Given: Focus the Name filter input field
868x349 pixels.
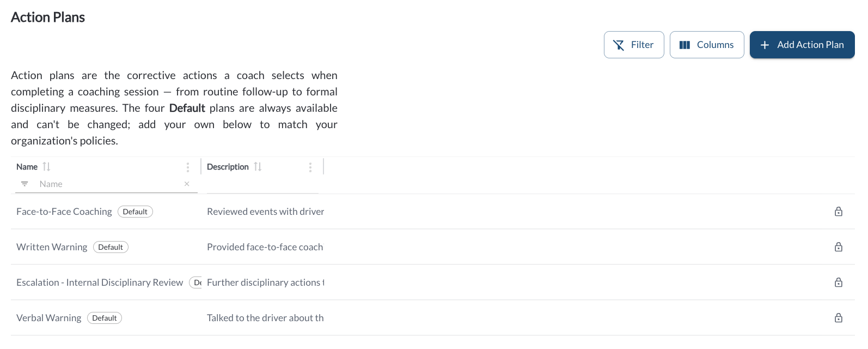Looking at the screenshot, I should click(x=109, y=184).
